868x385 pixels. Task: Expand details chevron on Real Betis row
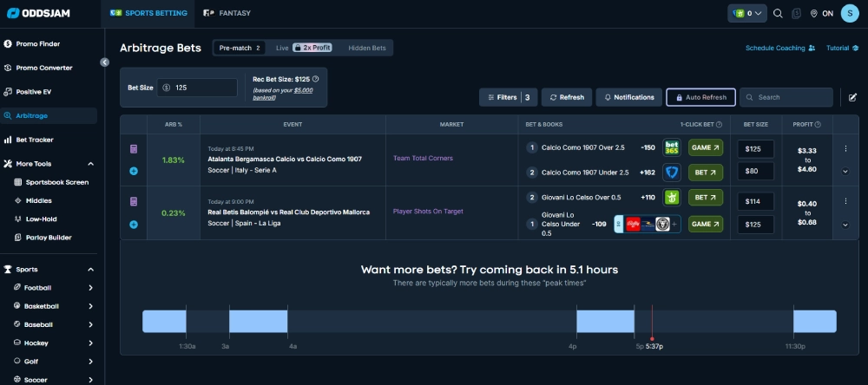pyautogui.click(x=845, y=225)
